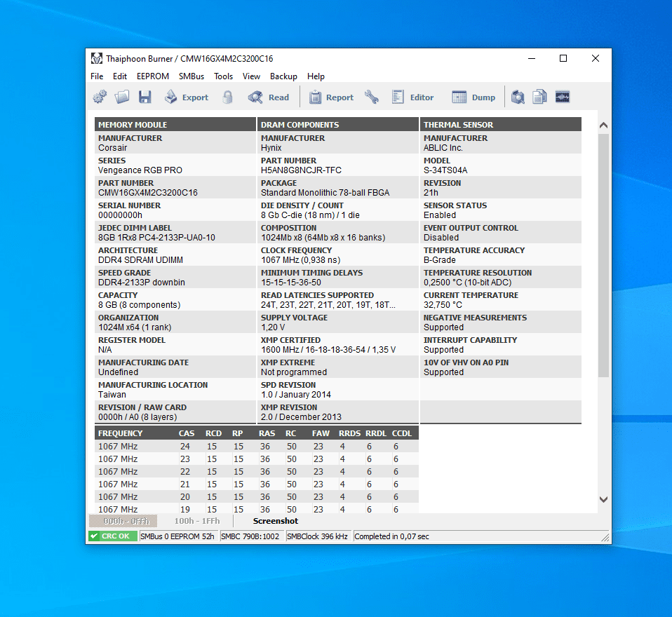Click the scrollbar down arrow
This screenshot has height=617, width=672.
[x=603, y=500]
